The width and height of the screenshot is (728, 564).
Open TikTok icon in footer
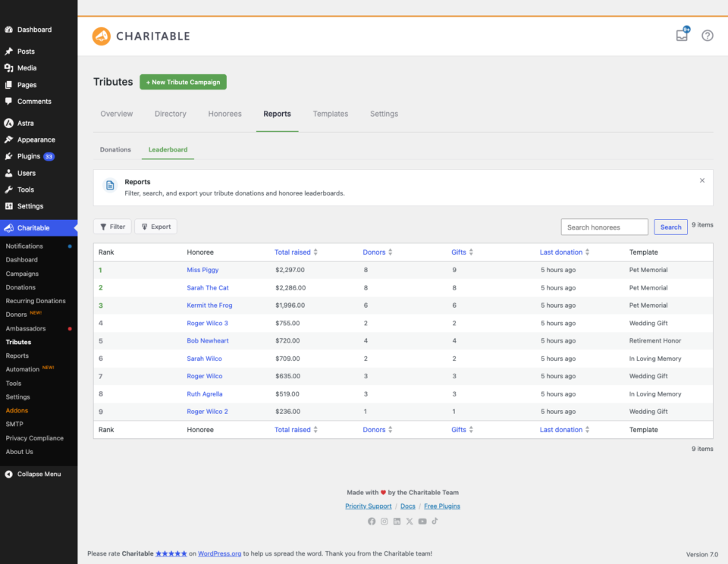(435, 522)
